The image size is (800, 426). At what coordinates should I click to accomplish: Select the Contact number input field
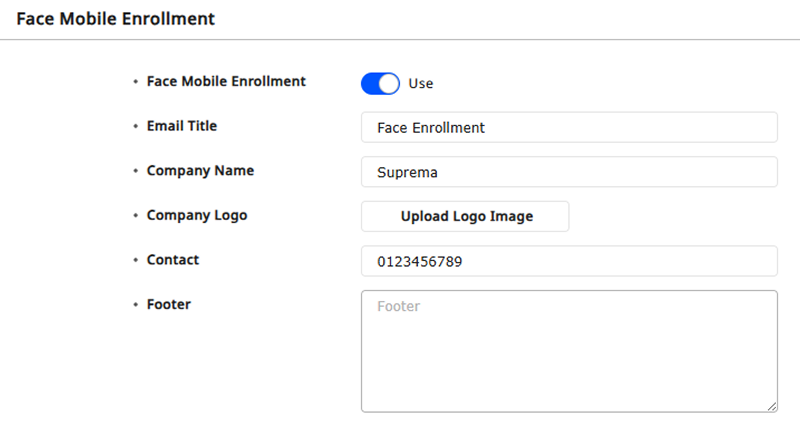(568, 261)
